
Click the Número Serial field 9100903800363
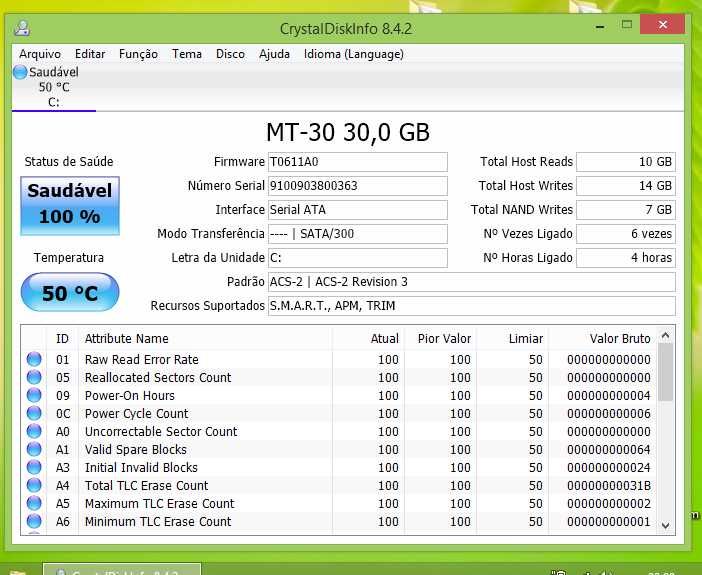pyautogui.click(x=358, y=186)
